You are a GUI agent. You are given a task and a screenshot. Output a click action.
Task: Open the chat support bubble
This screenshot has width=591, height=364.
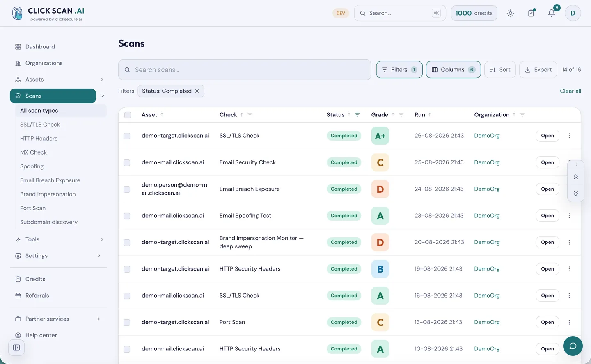(573, 346)
